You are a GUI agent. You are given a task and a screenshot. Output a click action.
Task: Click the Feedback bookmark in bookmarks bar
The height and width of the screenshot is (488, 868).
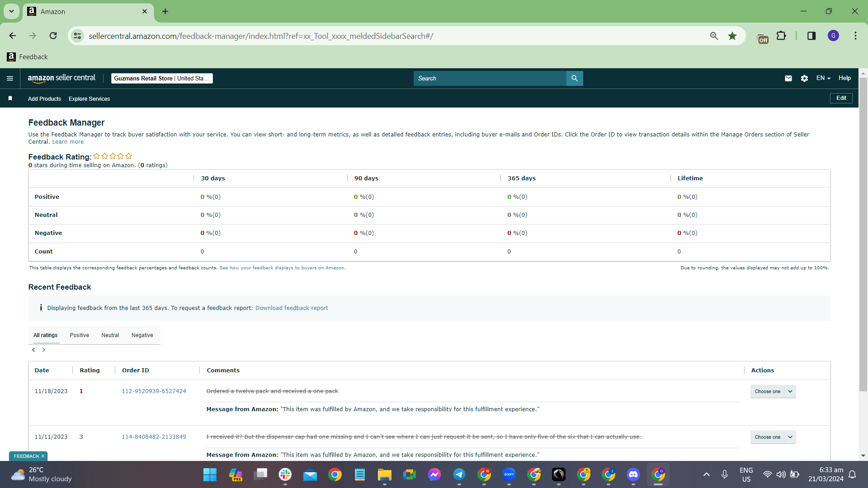pos(28,56)
